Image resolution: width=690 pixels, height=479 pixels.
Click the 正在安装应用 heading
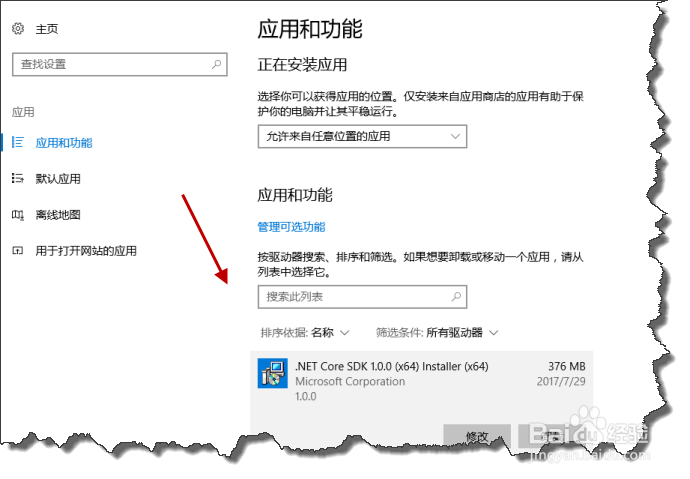click(302, 65)
